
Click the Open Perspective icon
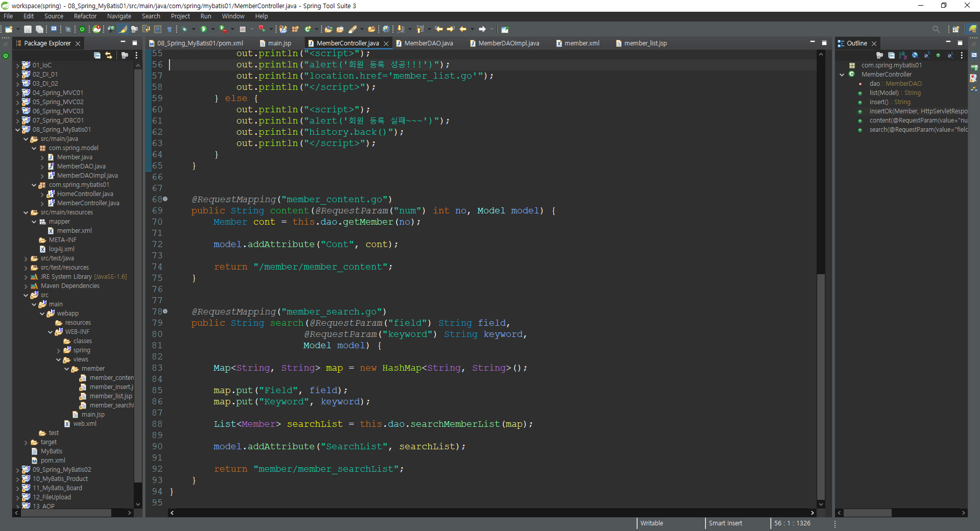click(x=956, y=29)
